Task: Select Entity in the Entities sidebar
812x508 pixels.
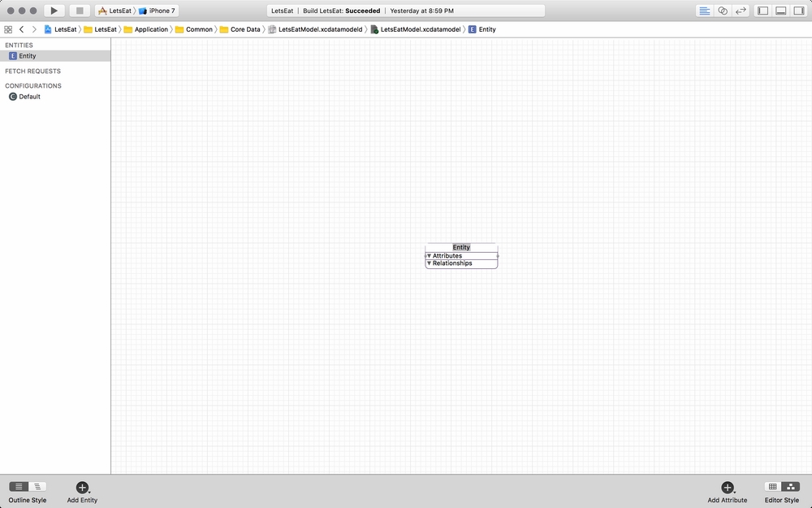Action: [x=28, y=56]
